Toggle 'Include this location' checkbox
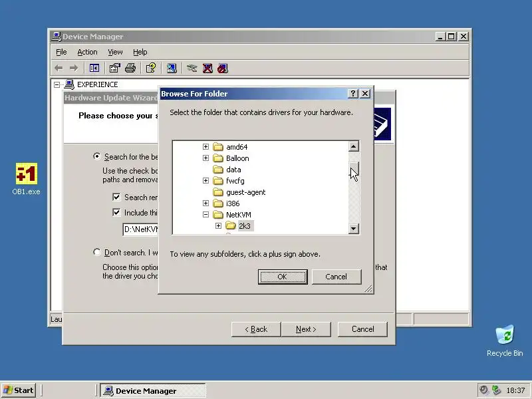The image size is (532, 399). coord(116,212)
